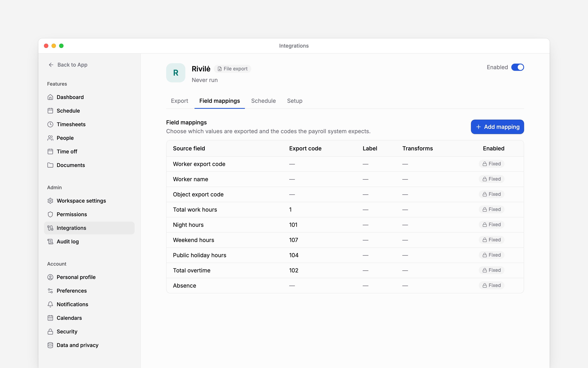Image resolution: width=588 pixels, height=368 pixels.
Task: Click the Personal profile avatar icon
Action: (50, 277)
